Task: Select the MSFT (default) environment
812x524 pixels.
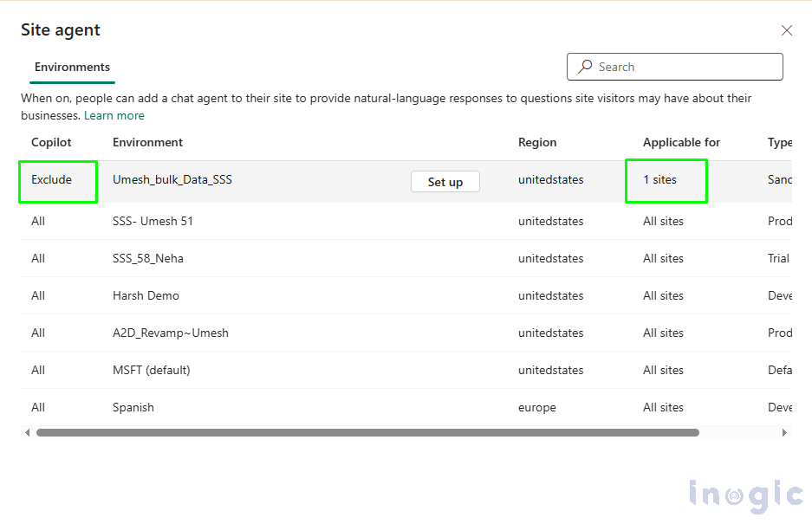Action: (x=151, y=370)
